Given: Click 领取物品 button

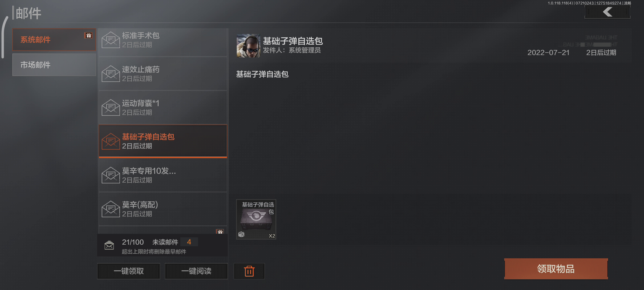Looking at the screenshot, I should click(x=556, y=269).
